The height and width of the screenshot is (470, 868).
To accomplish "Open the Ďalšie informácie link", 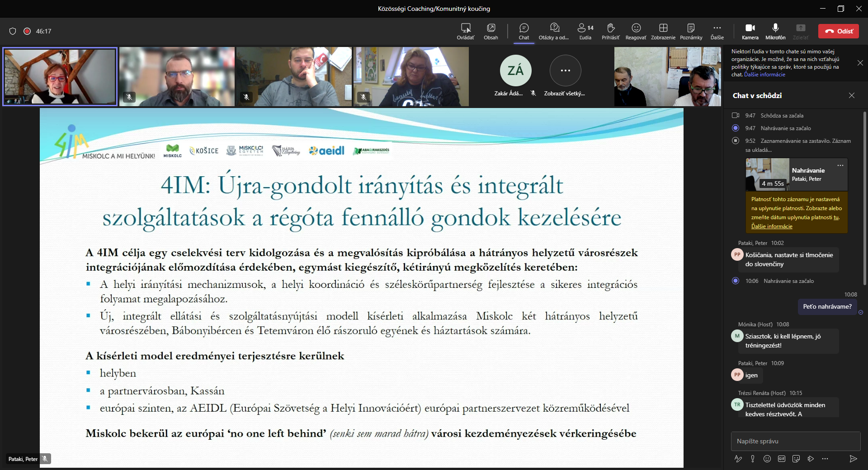I will (x=764, y=75).
